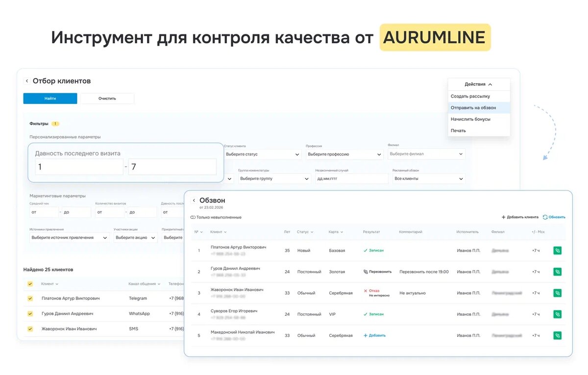Click Обновить link

(554, 217)
